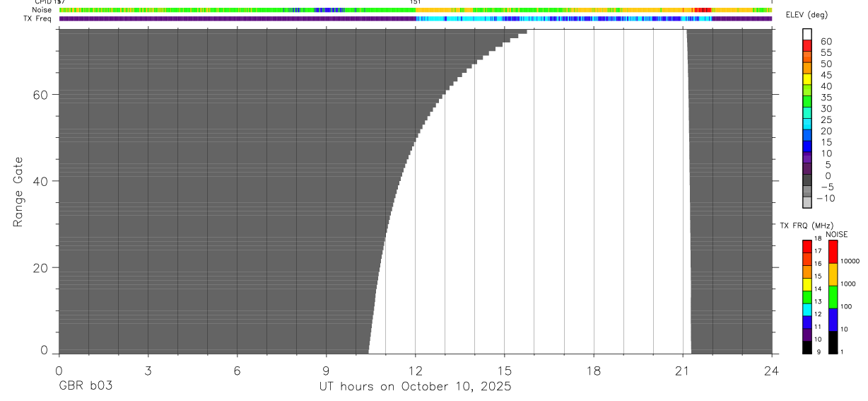Image resolution: width=868 pixels, height=401 pixels.
Task: Pick the green segment of NOISE bar
Action: [x=833, y=297]
